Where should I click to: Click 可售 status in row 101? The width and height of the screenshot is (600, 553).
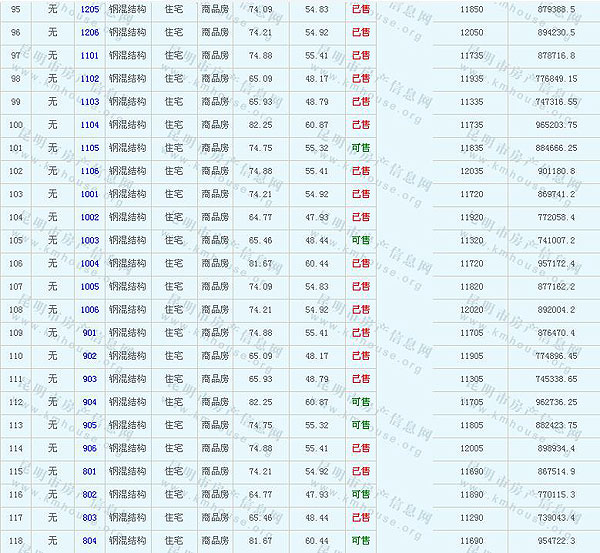point(360,148)
